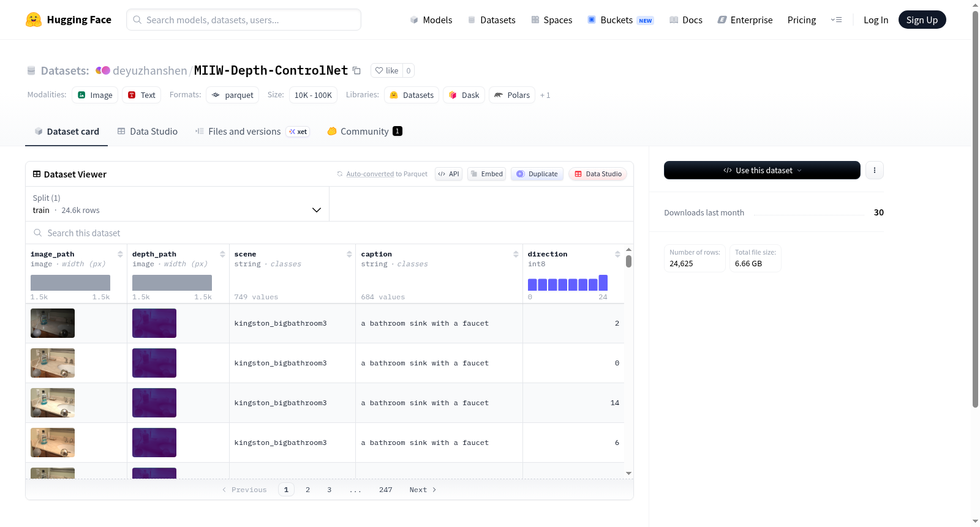The width and height of the screenshot is (980, 527).
Task: Sort the direction column
Action: coord(617,254)
